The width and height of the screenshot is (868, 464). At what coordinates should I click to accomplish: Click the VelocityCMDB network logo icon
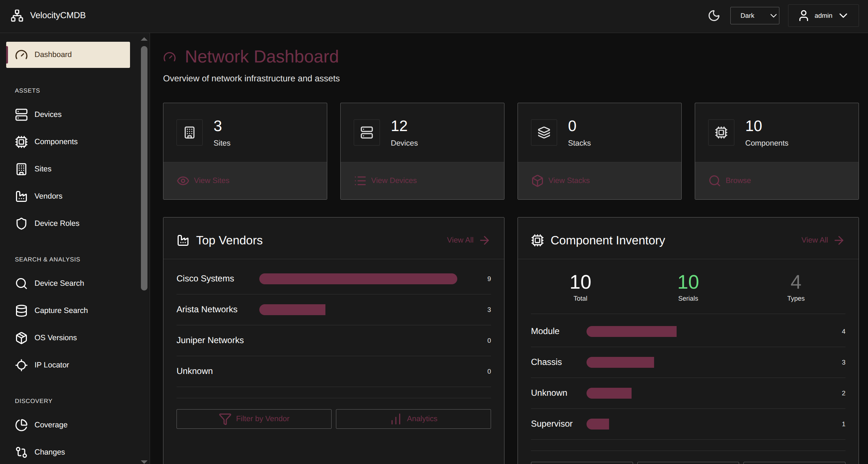[x=17, y=16]
